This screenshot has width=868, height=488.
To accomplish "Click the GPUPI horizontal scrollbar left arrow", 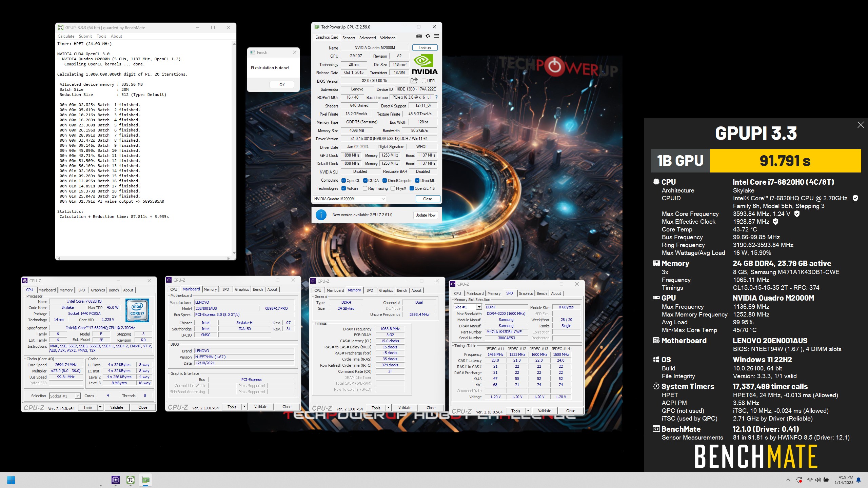I will [59, 258].
